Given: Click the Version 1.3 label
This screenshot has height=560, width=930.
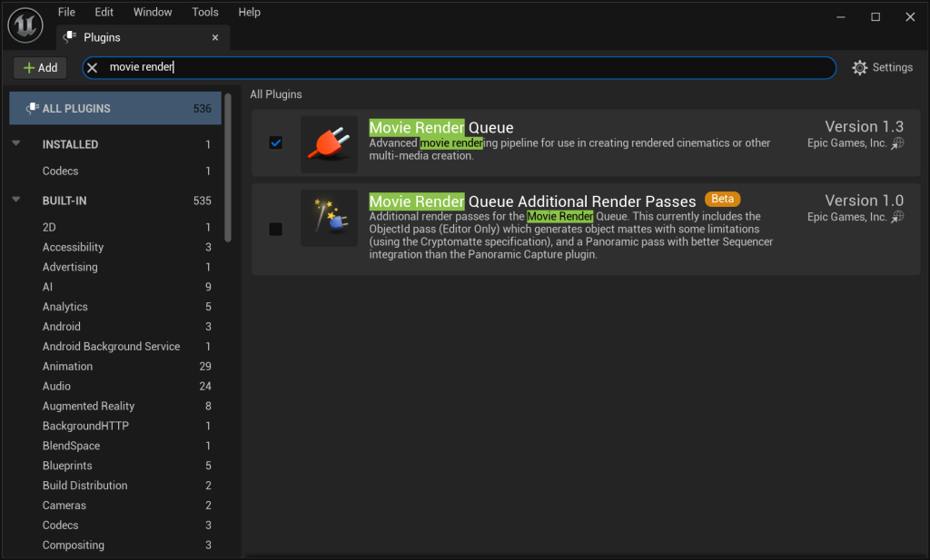Looking at the screenshot, I should coord(865,126).
